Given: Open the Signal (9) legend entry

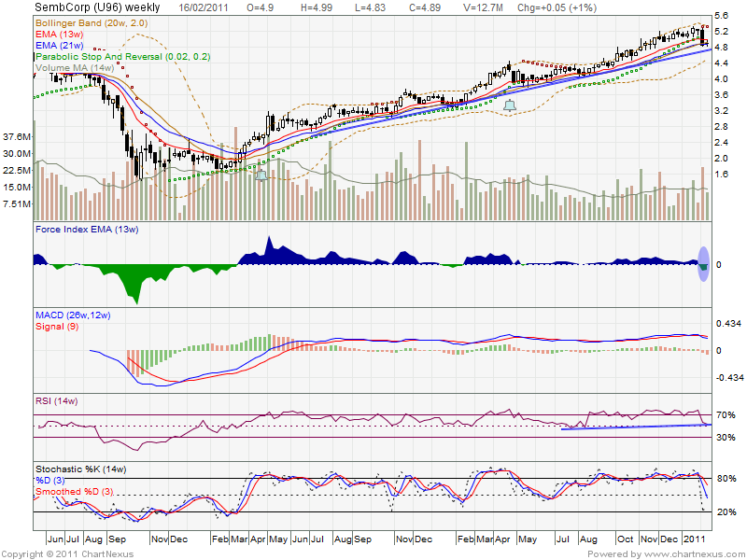Looking at the screenshot, I should [56, 328].
